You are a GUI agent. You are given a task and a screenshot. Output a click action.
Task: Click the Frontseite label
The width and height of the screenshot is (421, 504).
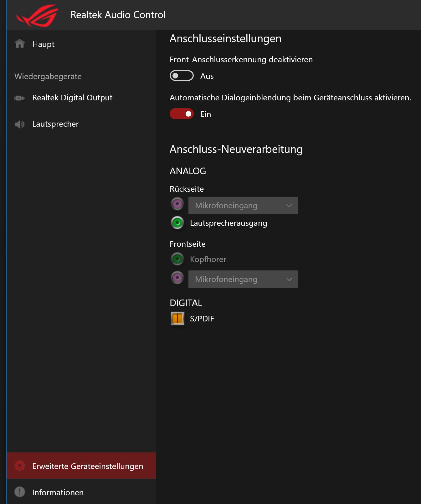tap(187, 244)
